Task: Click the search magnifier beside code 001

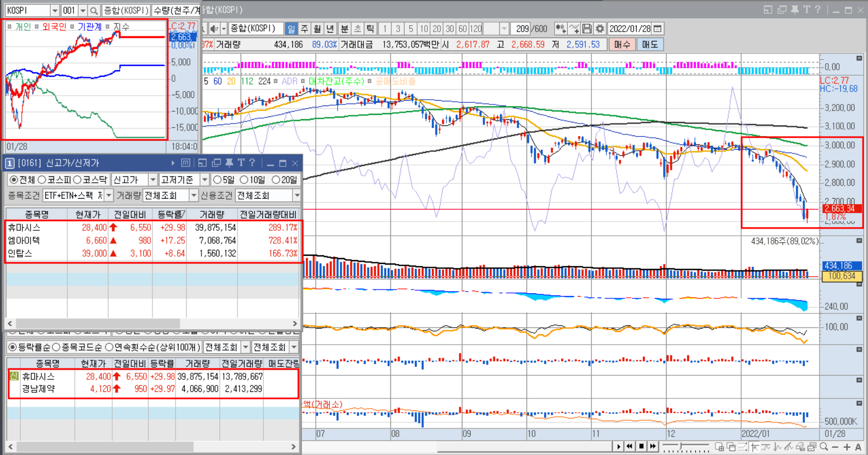Action: pos(94,10)
